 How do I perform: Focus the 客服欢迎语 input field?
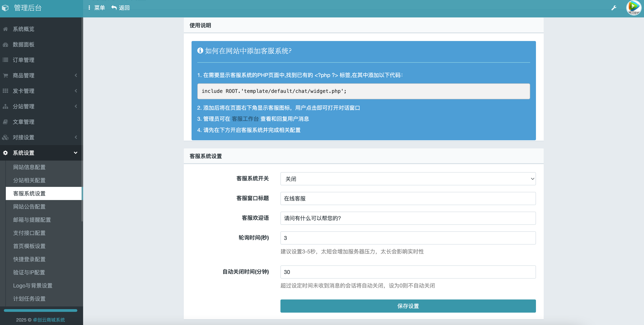pyautogui.click(x=408, y=218)
